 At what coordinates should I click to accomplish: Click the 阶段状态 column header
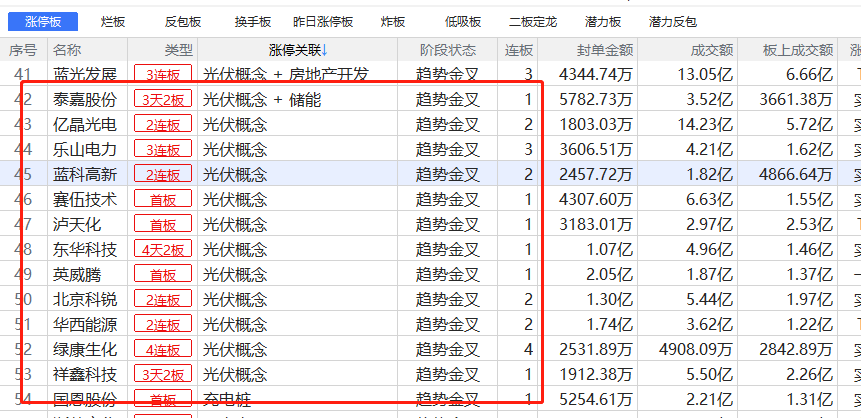tap(448, 51)
